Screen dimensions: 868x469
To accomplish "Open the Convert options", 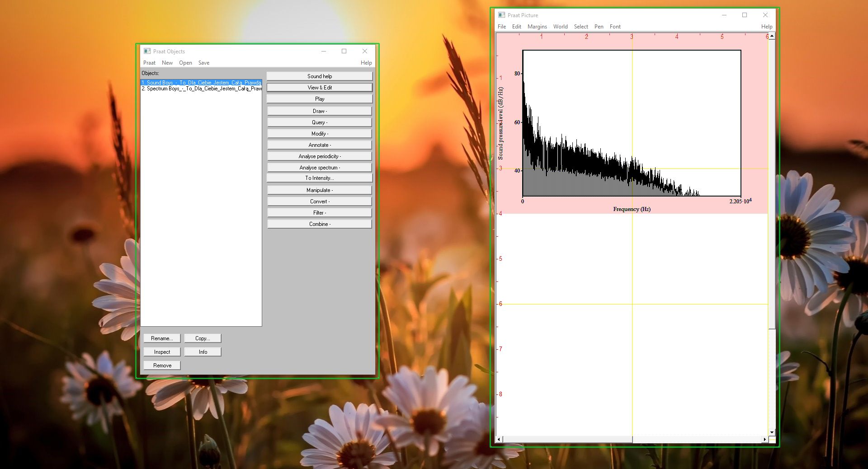I will point(319,201).
